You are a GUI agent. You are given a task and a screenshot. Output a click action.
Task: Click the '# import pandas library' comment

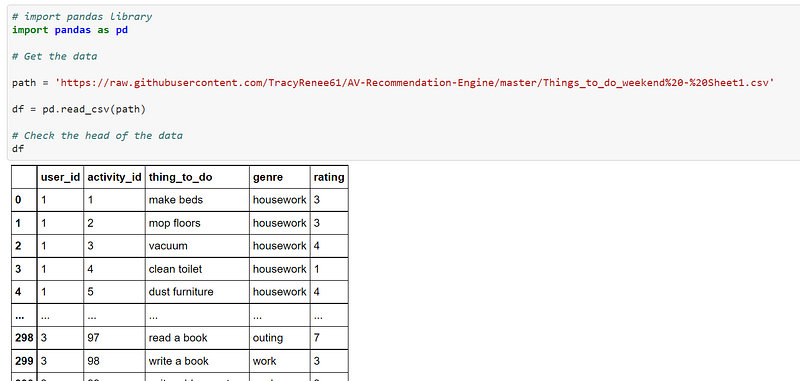click(82, 17)
